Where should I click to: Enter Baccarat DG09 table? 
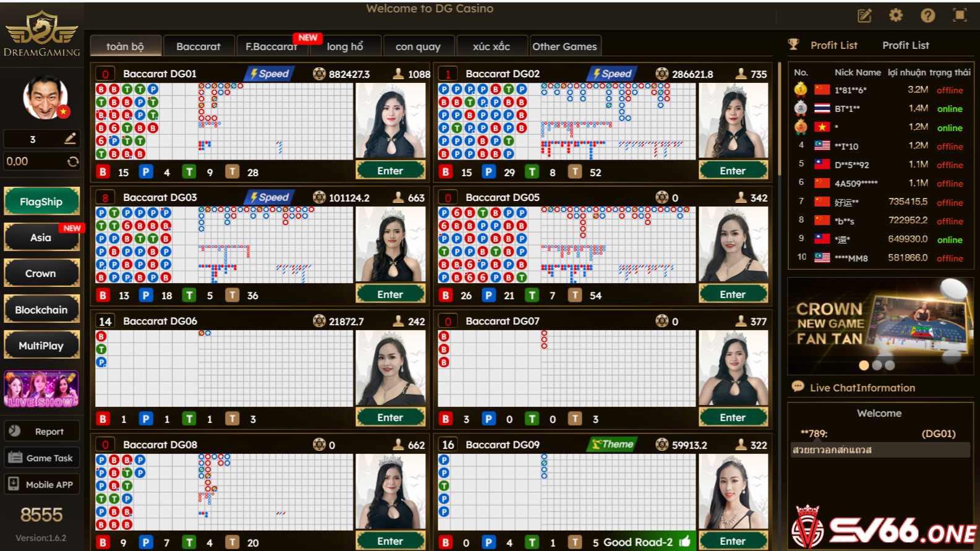coord(733,541)
